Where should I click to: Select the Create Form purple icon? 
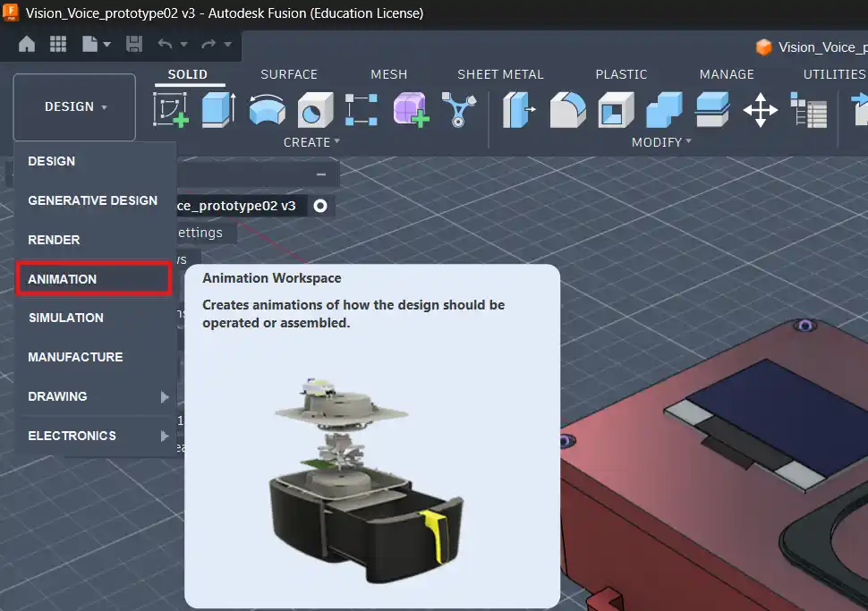click(411, 109)
